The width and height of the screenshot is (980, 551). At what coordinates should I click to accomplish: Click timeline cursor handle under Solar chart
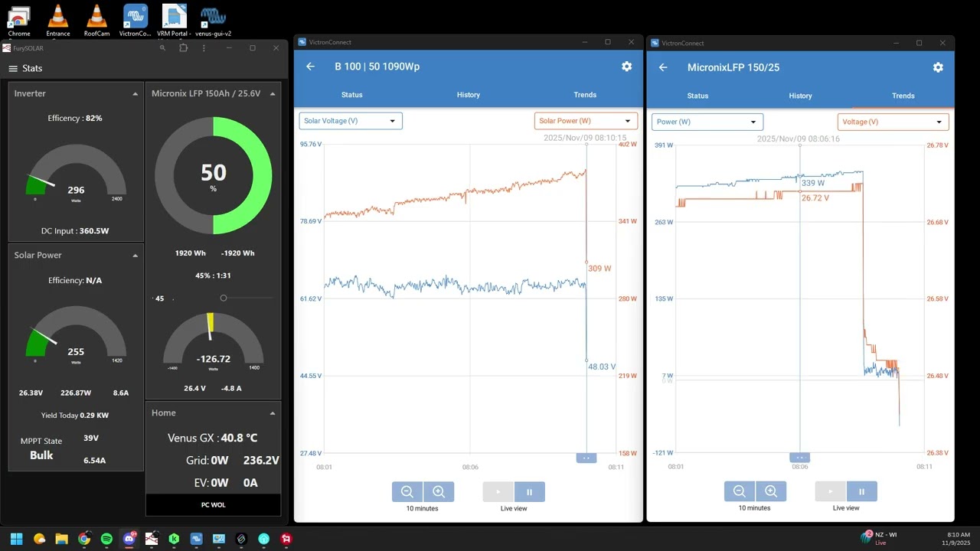pyautogui.click(x=586, y=458)
